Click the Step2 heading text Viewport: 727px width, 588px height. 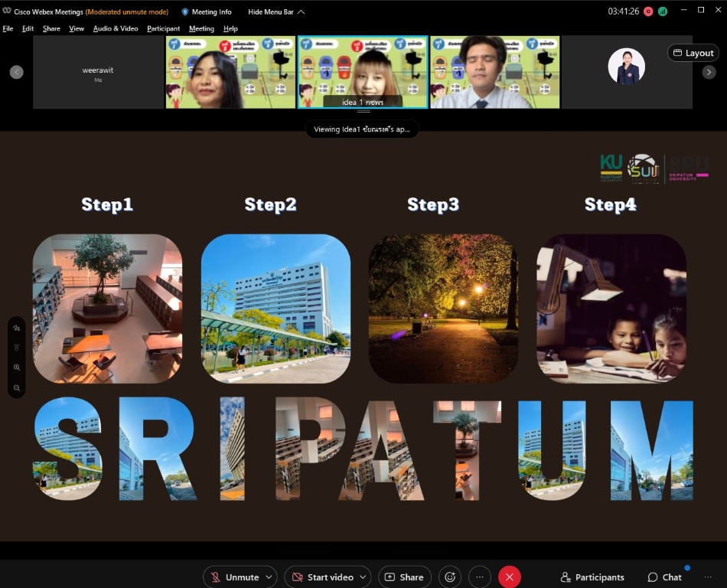[270, 204]
